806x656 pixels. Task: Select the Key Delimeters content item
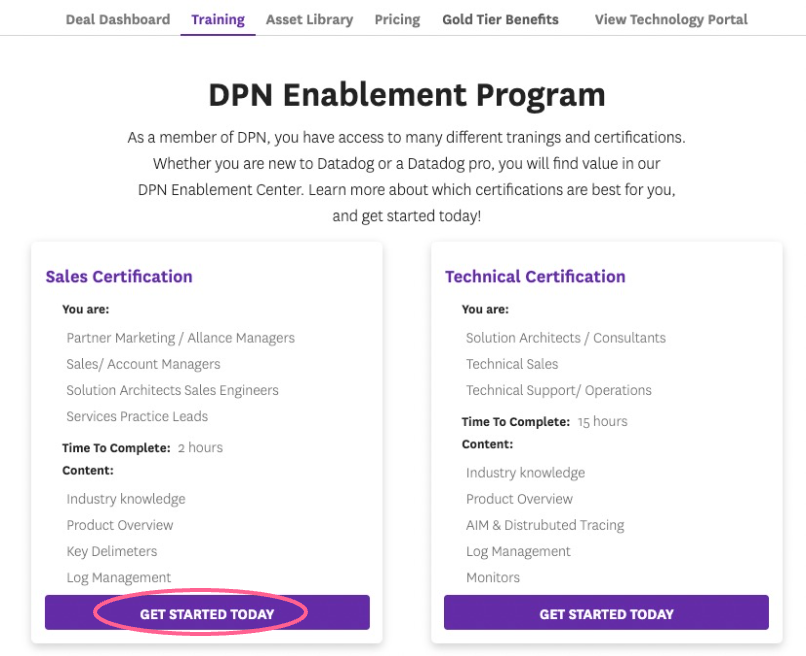point(112,551)
